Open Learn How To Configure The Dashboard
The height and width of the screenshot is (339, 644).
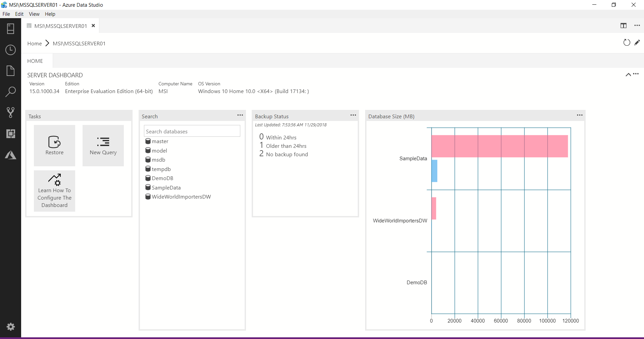coord(54,191)
